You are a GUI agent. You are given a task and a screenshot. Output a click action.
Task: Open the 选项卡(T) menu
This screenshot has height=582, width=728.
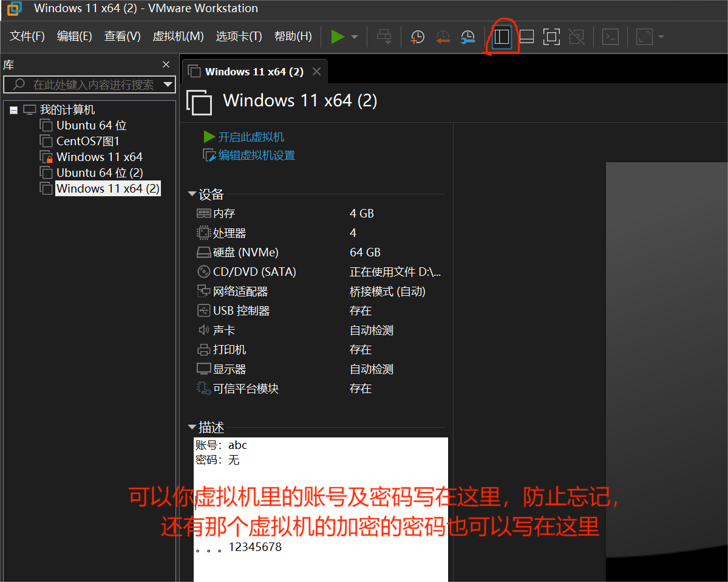(x=239, y=36)
